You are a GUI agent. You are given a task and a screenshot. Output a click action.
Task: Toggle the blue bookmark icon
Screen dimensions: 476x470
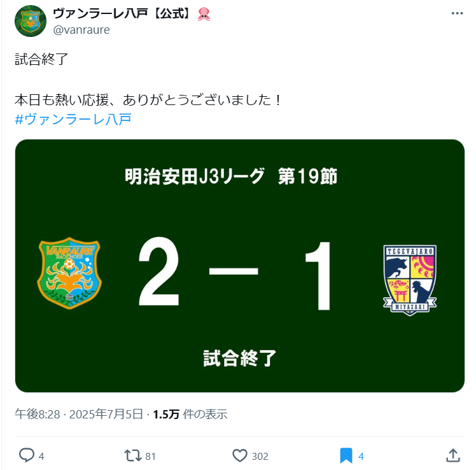pyautogui.click(x=346, y=455)
